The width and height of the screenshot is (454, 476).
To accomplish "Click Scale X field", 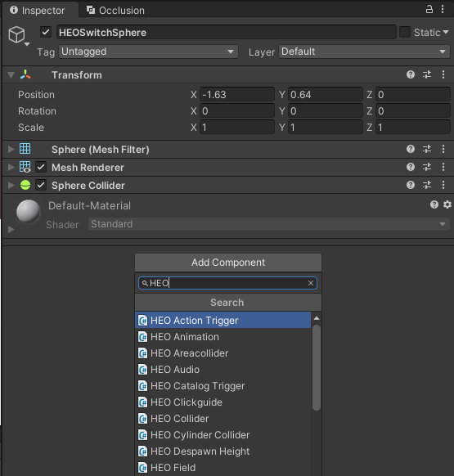I will 237,128.
